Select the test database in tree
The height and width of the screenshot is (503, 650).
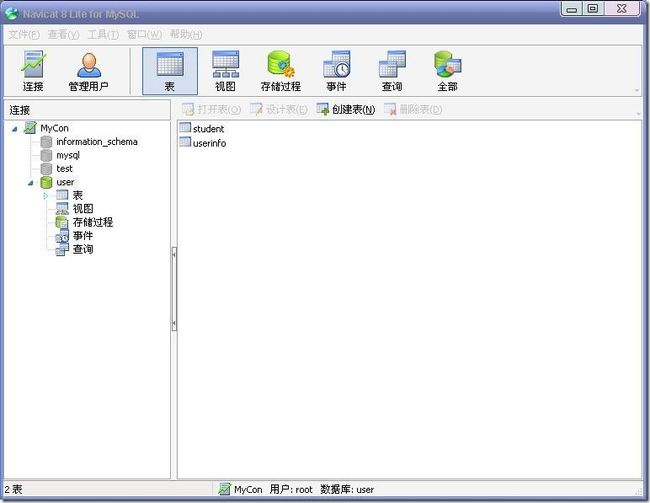pyautogui.click(x=64, y=169)
